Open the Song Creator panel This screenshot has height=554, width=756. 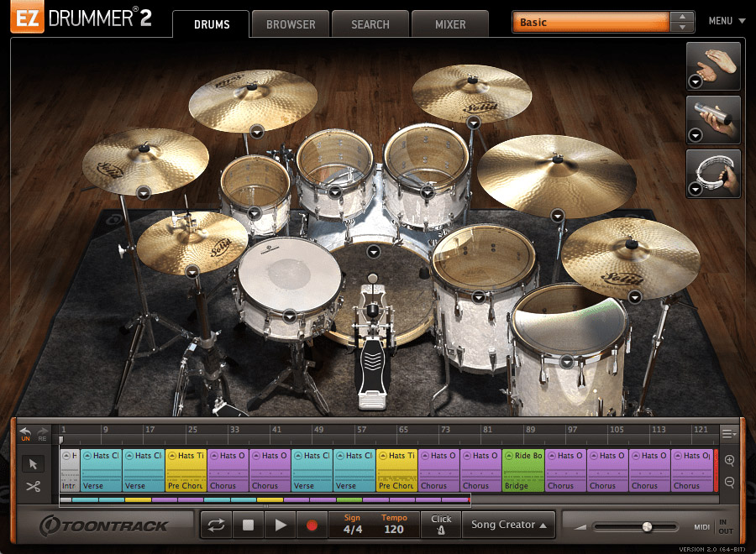coord(507,524)
